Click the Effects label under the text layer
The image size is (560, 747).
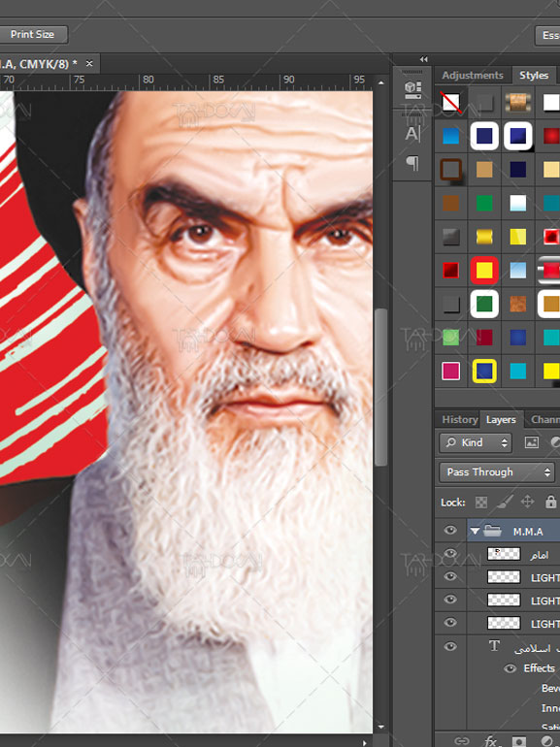coord(539,668)
